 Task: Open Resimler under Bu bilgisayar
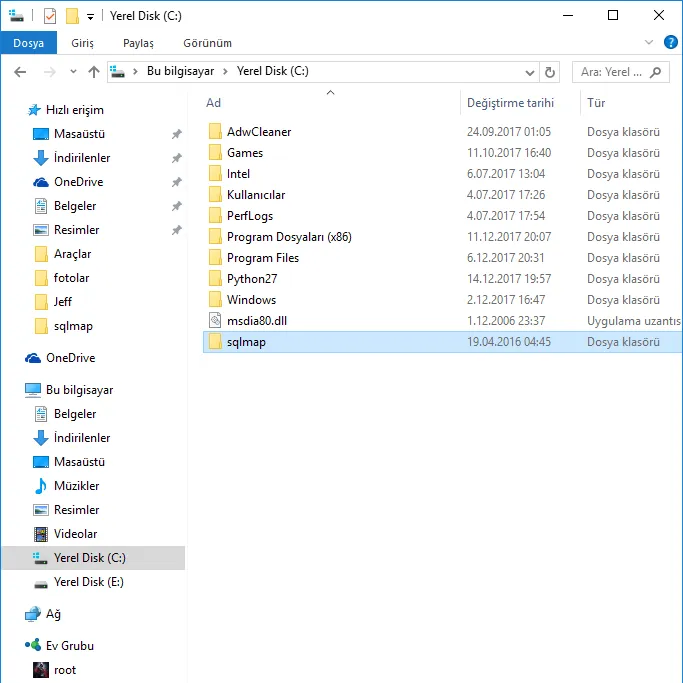point(76,510)
